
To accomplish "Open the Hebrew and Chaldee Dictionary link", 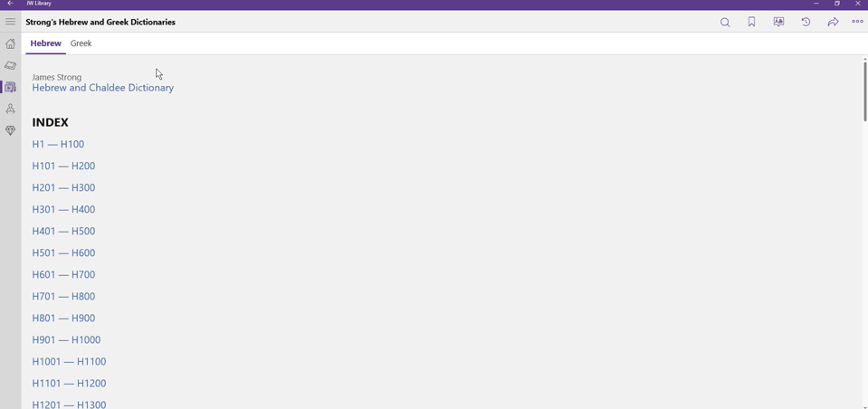I will point(102,88).
